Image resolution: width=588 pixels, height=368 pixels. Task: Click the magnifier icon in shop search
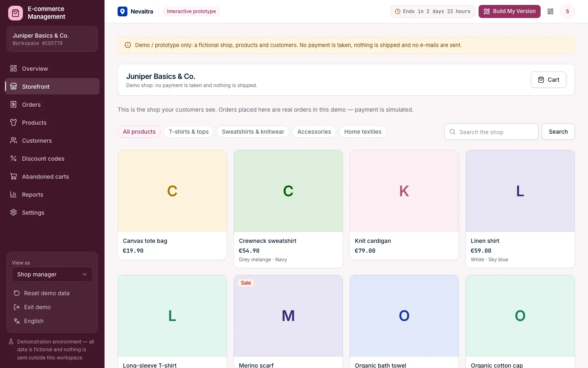[x=452, y=132]
